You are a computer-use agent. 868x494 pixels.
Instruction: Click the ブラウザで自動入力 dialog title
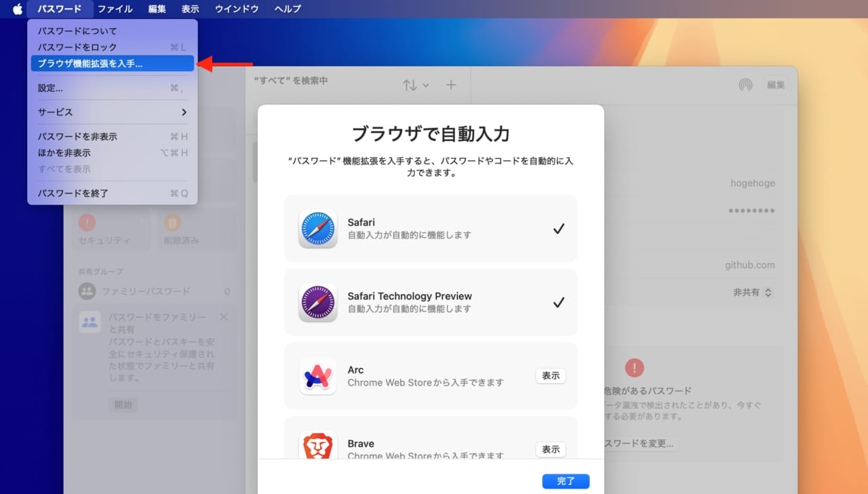[x=431, y=133]
